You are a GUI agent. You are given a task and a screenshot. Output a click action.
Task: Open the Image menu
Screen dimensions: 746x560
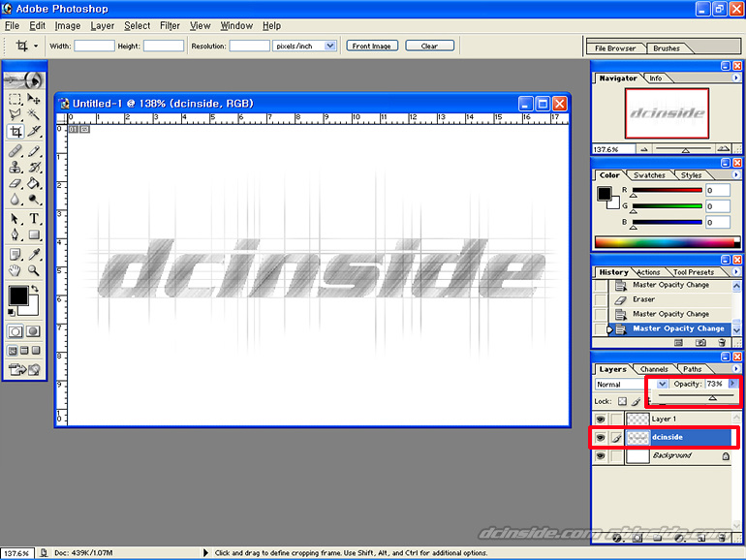pos(68,26)
